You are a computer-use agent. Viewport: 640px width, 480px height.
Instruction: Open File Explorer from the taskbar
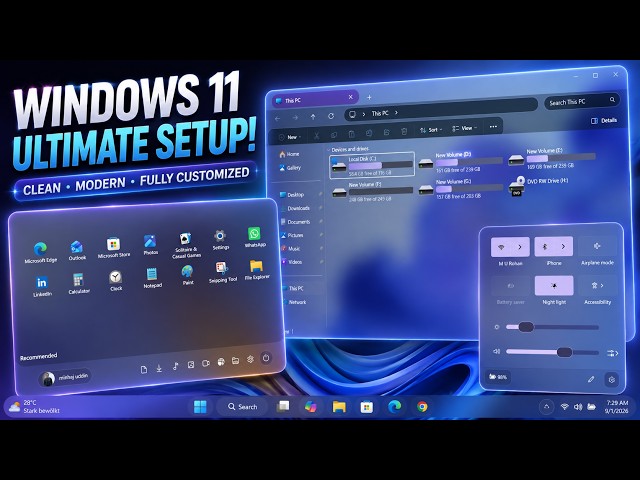tap(339, 407)
